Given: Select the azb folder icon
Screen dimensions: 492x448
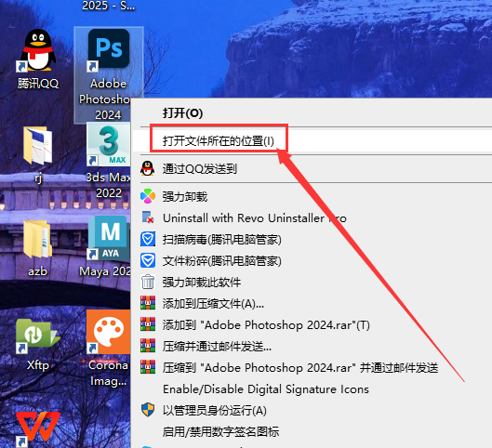Looking at the screenshot, I should click(37, 239).
